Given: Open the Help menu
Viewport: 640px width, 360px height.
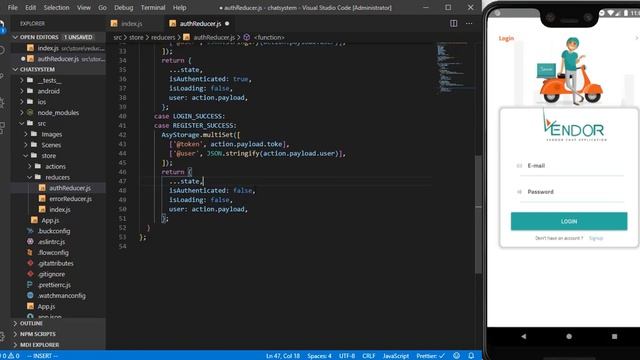Looking at the screenshot, I should click(180, 7).
